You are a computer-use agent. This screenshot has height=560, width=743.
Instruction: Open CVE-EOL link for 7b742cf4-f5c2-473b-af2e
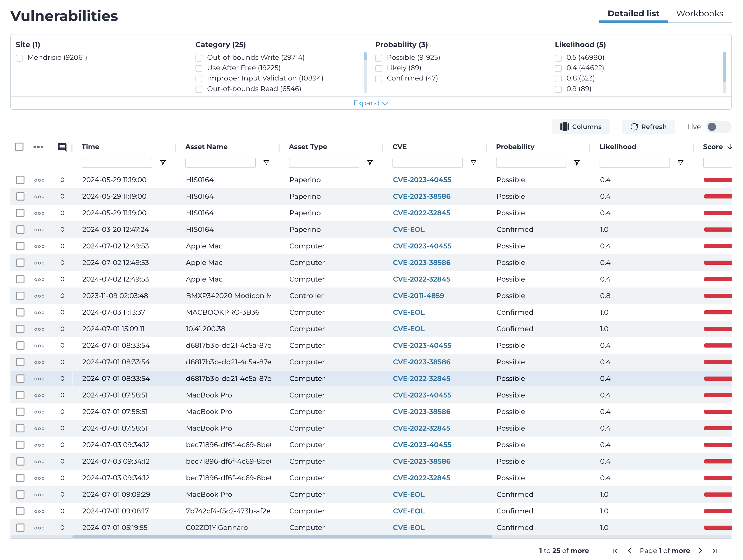pos(409,511)
